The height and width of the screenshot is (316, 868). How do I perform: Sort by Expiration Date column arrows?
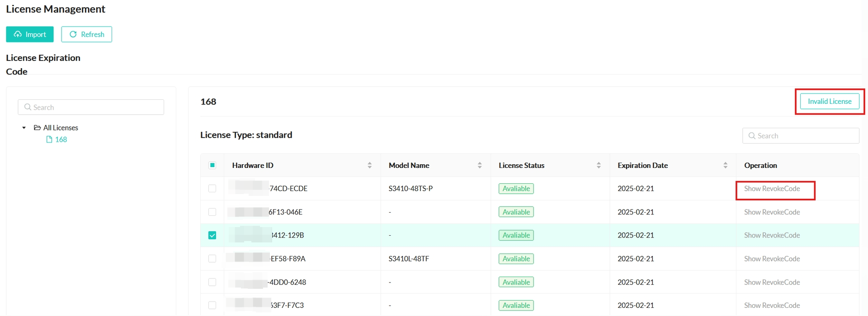tap(725, 165)
